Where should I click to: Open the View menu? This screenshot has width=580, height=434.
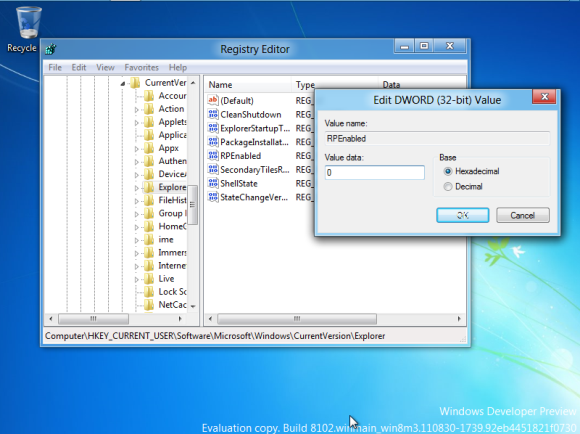[105, 67]
